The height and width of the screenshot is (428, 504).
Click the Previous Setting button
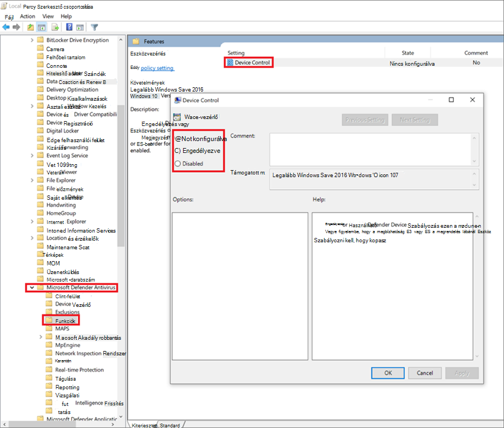click(365, 120)
